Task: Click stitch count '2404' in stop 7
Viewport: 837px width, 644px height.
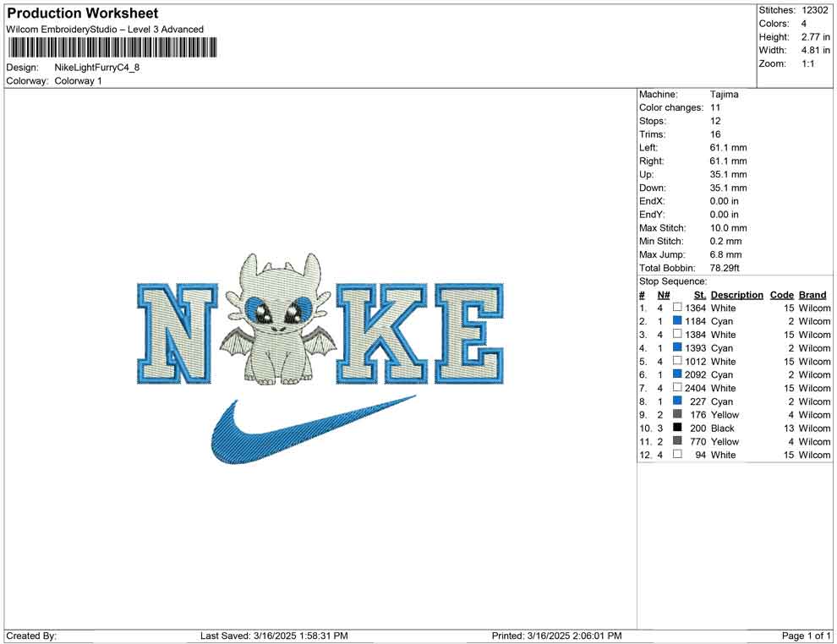Action: pos(696,388)
